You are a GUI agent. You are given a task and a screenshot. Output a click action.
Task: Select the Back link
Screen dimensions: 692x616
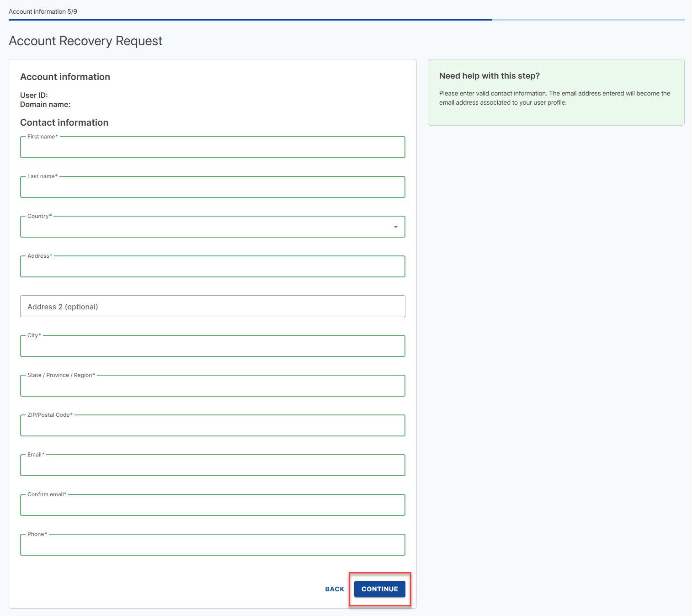pyautogui.click(x=335, y=589)
